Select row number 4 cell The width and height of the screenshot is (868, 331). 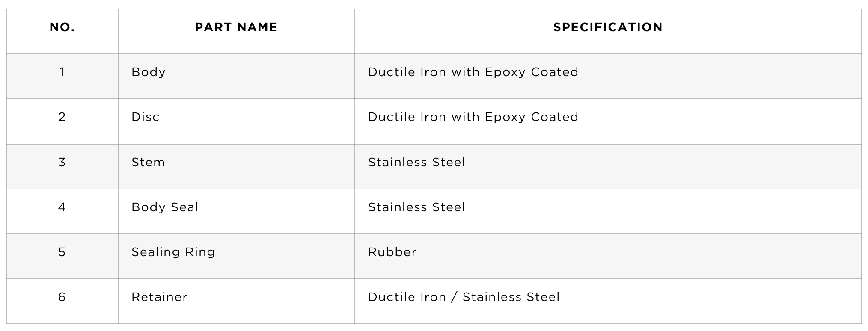tap(62, 212)
